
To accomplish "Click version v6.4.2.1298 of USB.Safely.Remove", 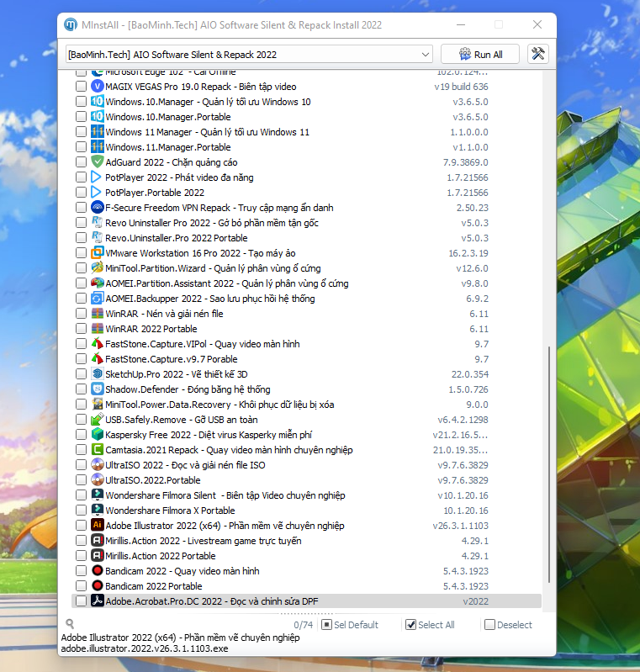I will 463,419.
